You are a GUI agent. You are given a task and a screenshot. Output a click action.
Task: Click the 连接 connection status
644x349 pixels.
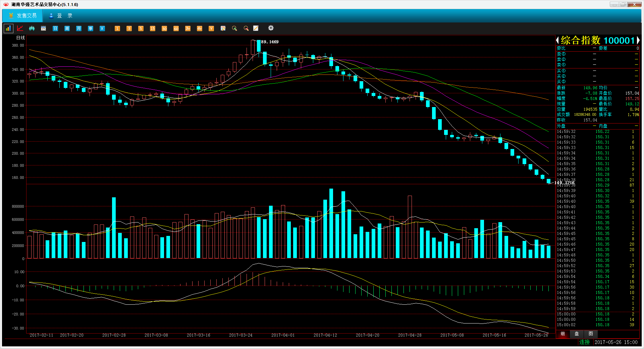(x=584, y=342)
